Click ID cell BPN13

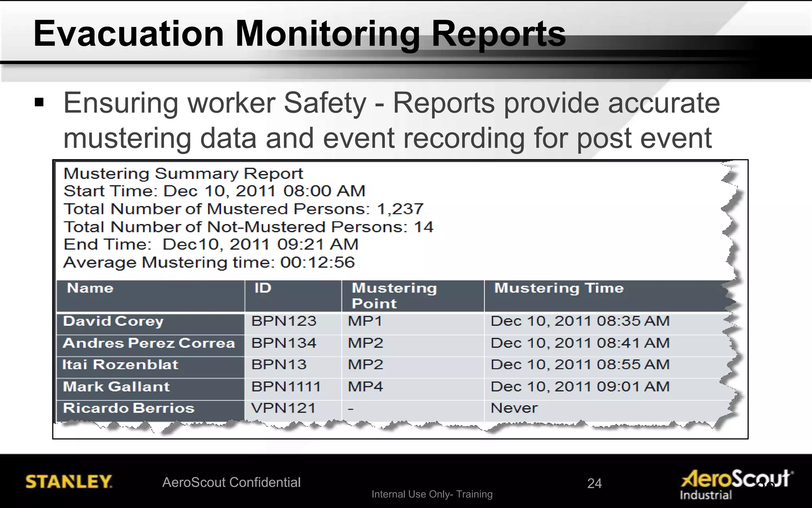pyautogui.click(x=293, y=367)
